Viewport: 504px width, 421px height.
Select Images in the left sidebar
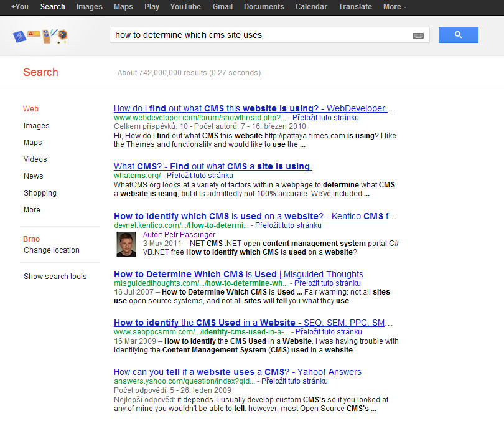click(36, 126)
